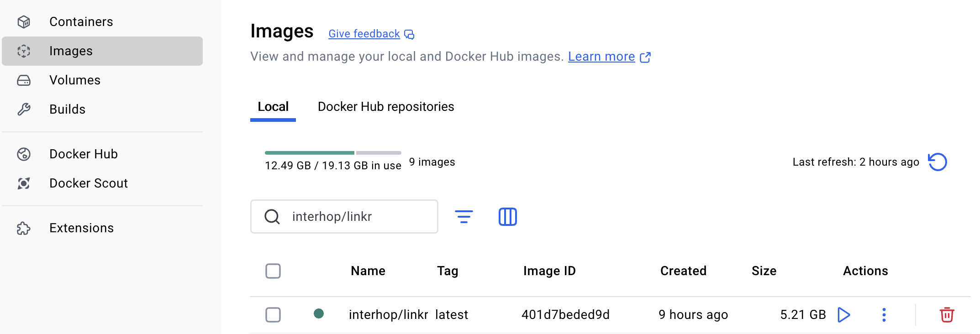Click the Last refresh: 2 hours ago text

tap(856, 162)
